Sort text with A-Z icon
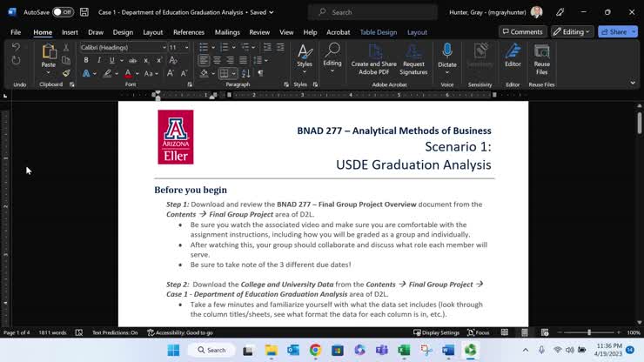The width and height of the screenshot is (644, 362). (x=246, y=74)
